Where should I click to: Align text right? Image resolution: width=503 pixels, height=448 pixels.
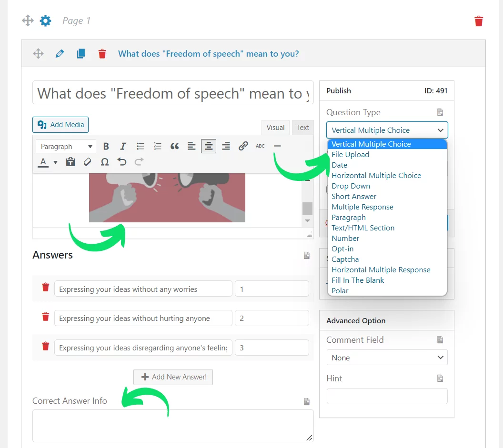point(226,147)
